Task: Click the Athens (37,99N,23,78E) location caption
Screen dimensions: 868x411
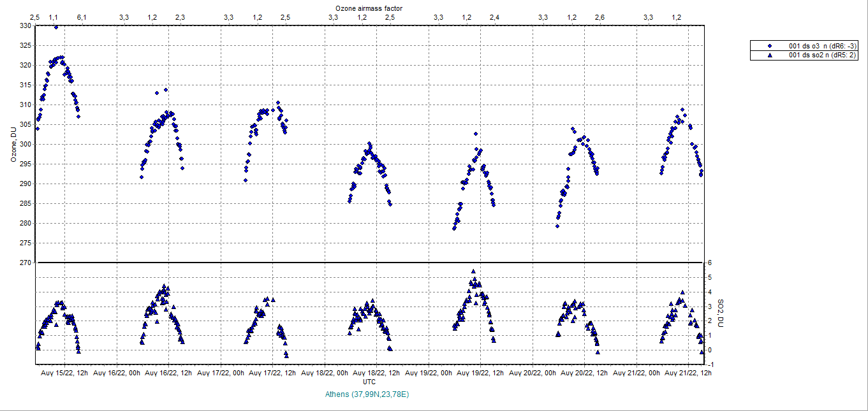Action: 367,394
